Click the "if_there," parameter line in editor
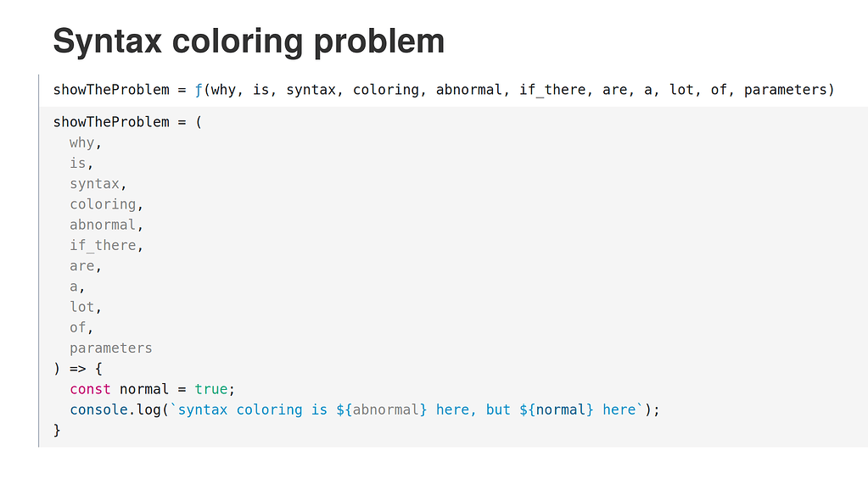 tap(106, 245)
